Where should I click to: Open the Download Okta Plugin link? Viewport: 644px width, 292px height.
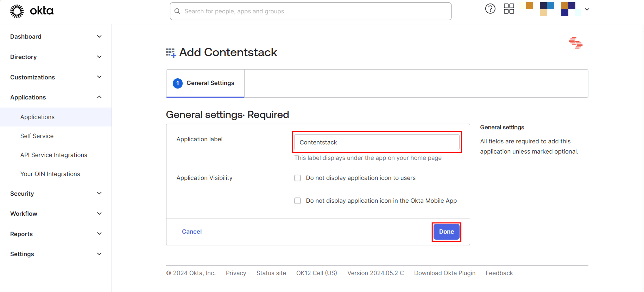point(444,273)
